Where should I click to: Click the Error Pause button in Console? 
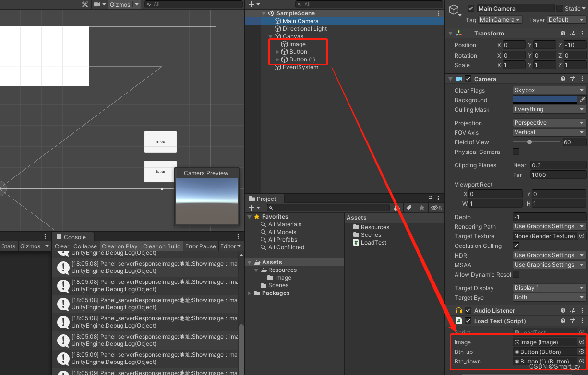coord(200,246)
